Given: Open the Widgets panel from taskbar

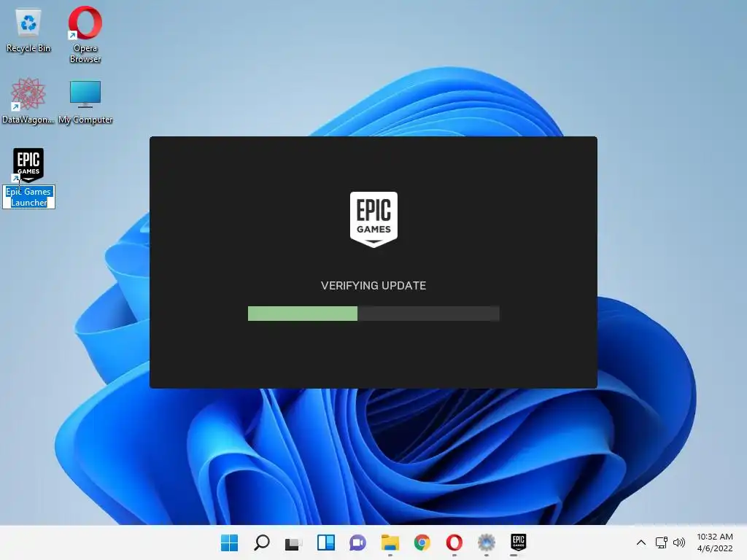Looking at the screenshot, I should [326, 542].
